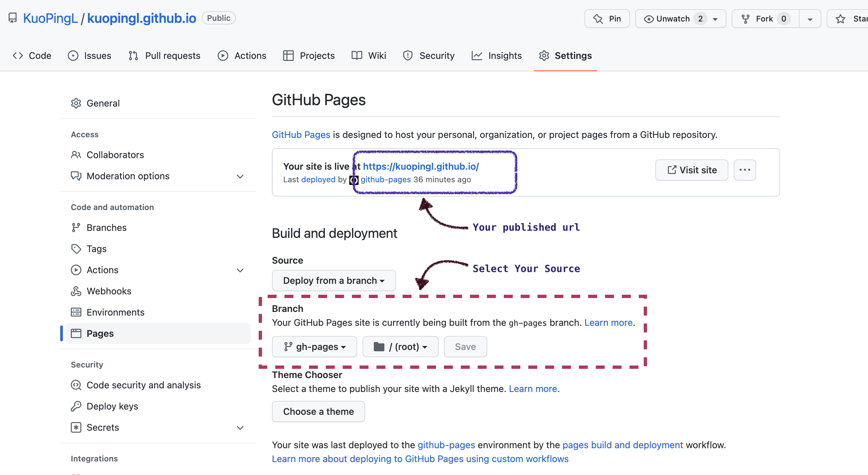Open Secrets settings
Screen dimensions: 868x475
(158, 427)
